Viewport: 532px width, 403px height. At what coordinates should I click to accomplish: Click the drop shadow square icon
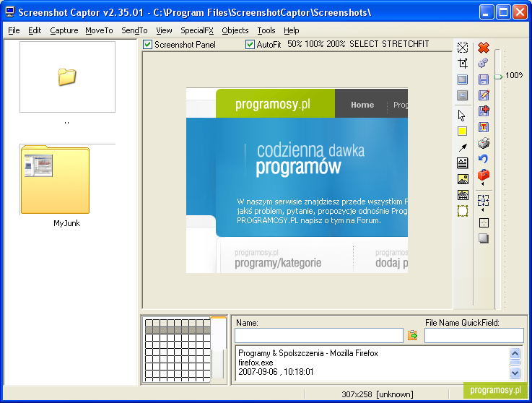[484, 238]
